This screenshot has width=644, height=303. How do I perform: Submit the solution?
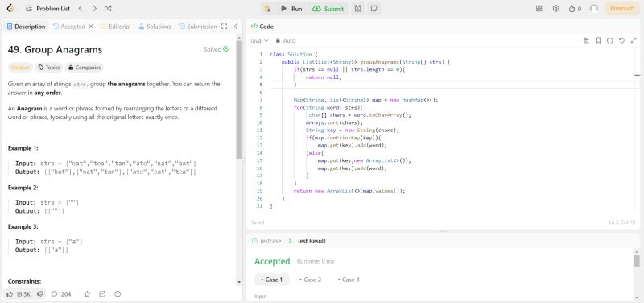point(328,9)
